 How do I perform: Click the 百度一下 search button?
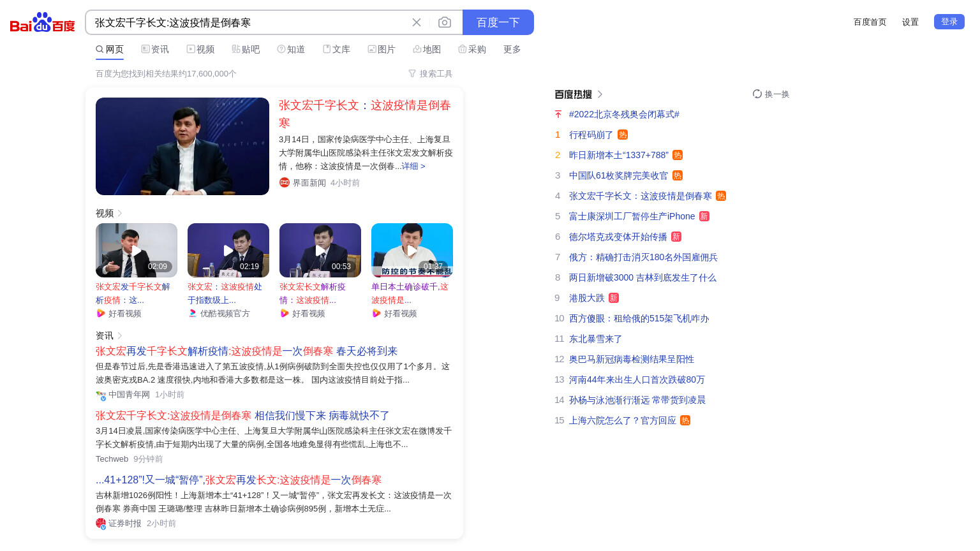[x=498, y=22]
